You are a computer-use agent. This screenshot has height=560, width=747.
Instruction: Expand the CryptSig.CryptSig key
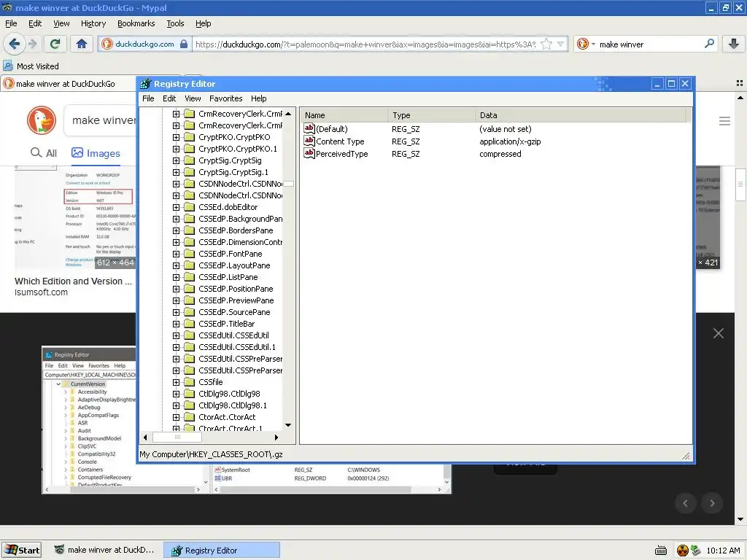point(176,160)
